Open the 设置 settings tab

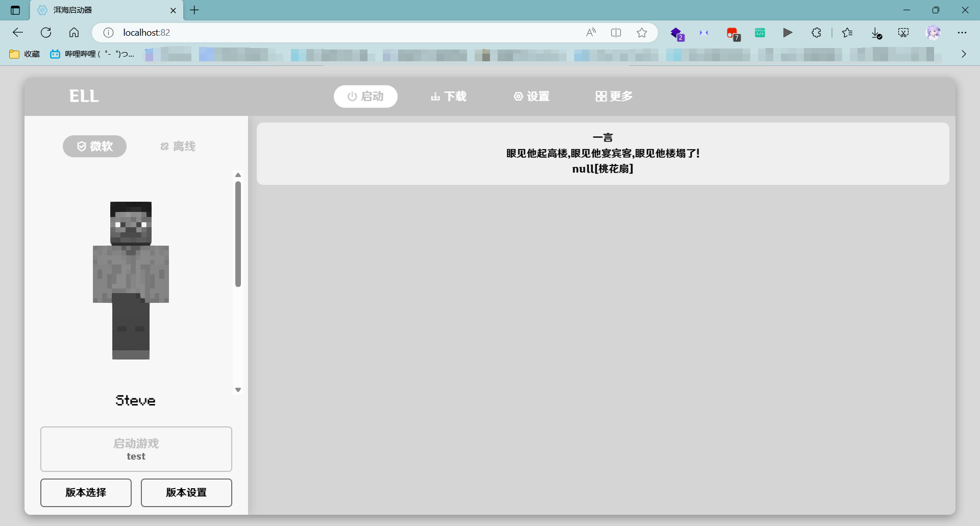click(532, 97)
